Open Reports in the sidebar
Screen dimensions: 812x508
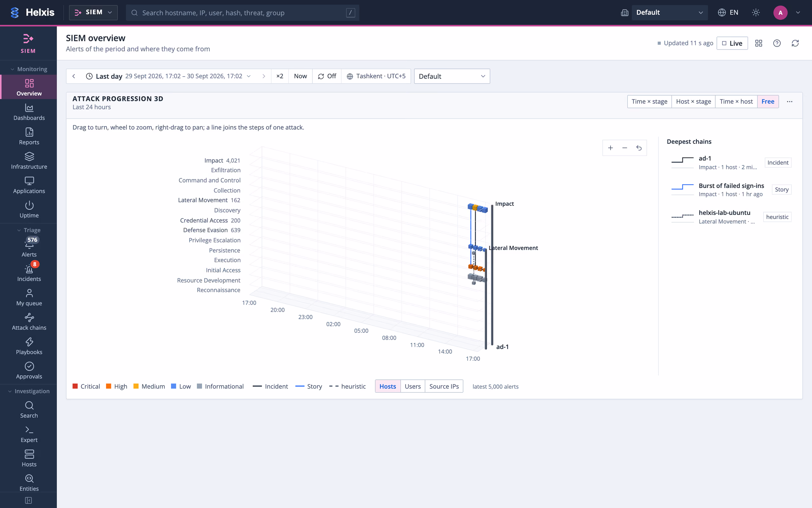29,137
